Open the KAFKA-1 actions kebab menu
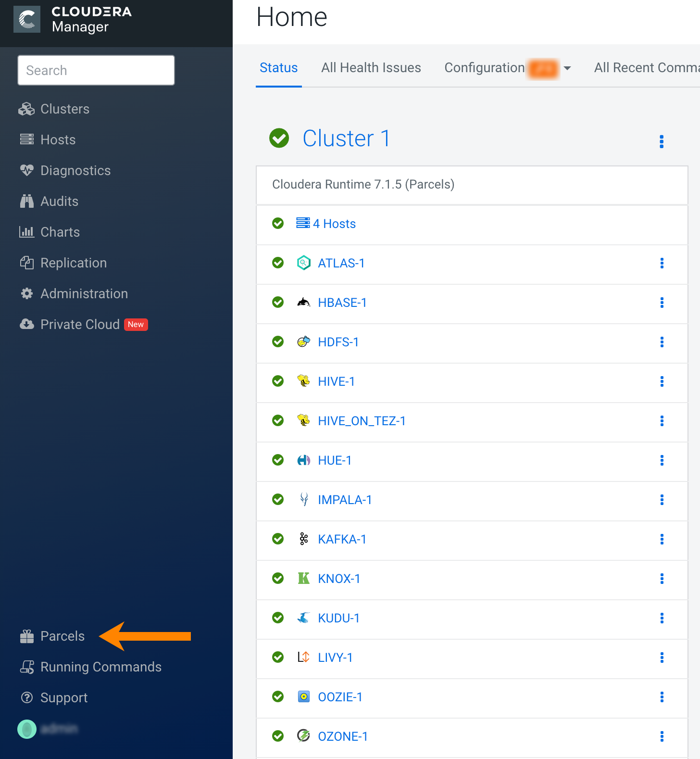This screenshot has width=700, height=759. tap(662, 539)
